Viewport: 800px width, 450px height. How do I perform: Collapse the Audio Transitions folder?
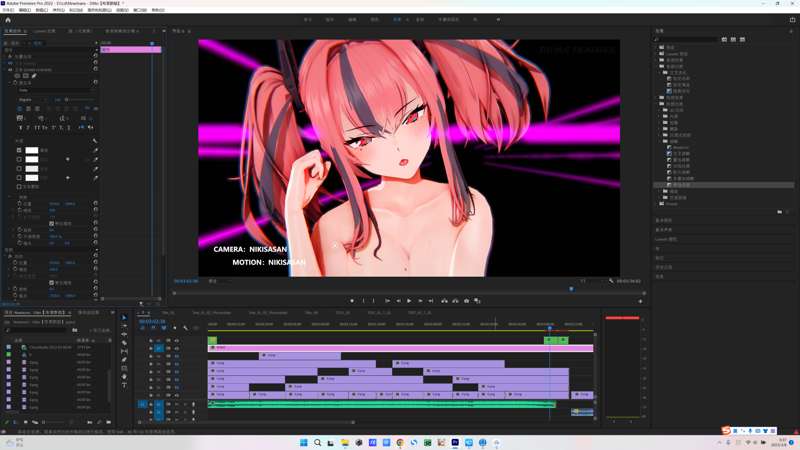pyautogui.click(x=657, y=66)
